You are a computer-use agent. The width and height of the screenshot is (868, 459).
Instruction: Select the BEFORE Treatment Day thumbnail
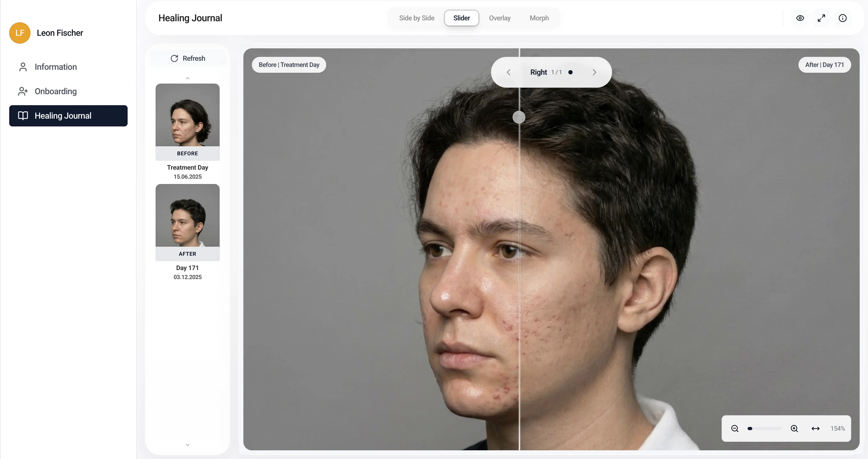tap(187, 115)
